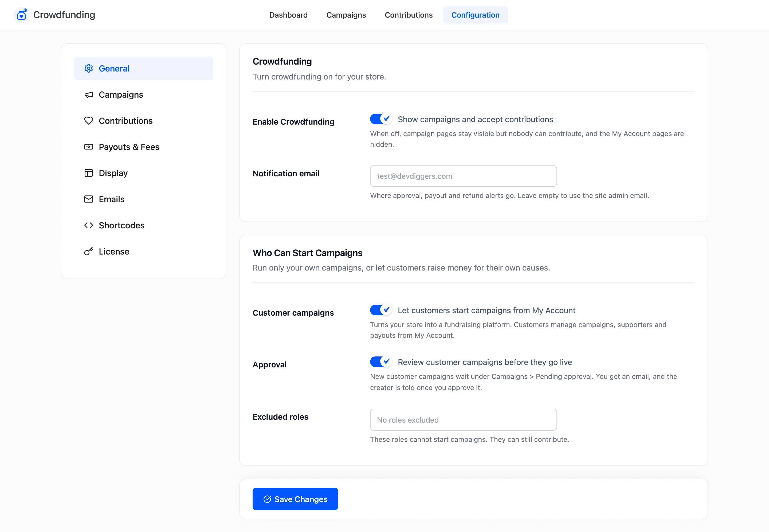The height and width of the screenshot is (532, 769).
Task: Click the 'Show campaigns and accept contributions' label
Action: click(475, 119)
